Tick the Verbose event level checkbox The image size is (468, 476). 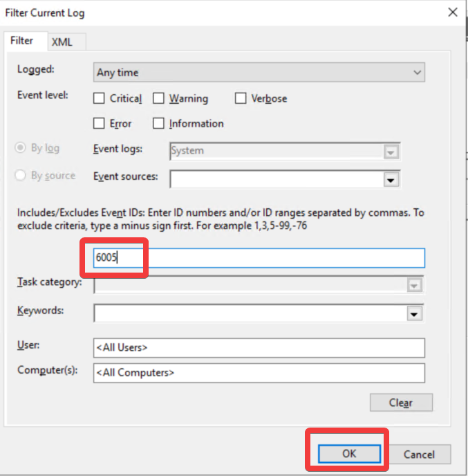[241, 98]
